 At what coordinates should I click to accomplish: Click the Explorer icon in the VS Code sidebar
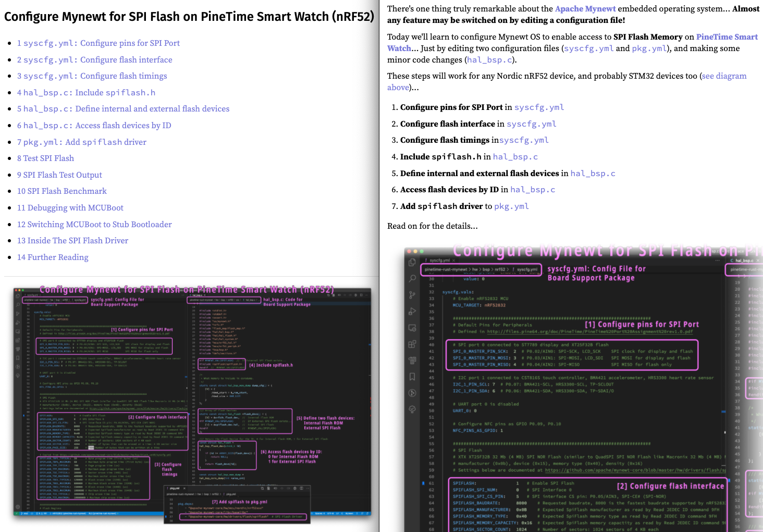412,262
